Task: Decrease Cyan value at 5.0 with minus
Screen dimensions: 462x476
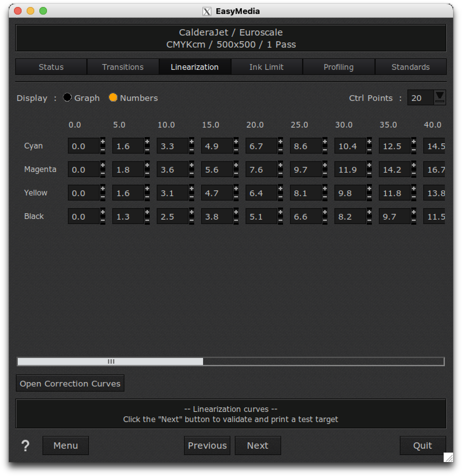Action: click(147, 150)
